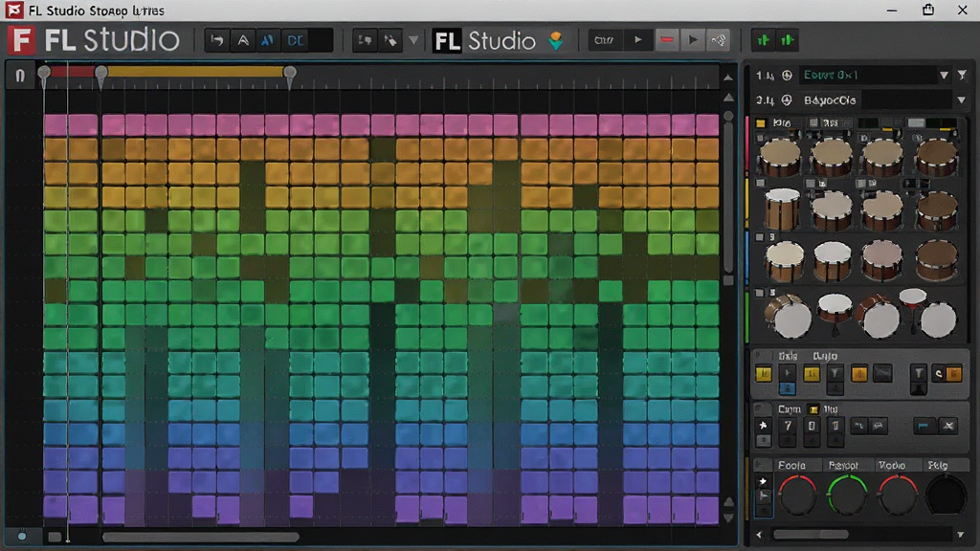Select the white letter A tool in the toolbar
The image size is (980, 551).
[242, 40]
